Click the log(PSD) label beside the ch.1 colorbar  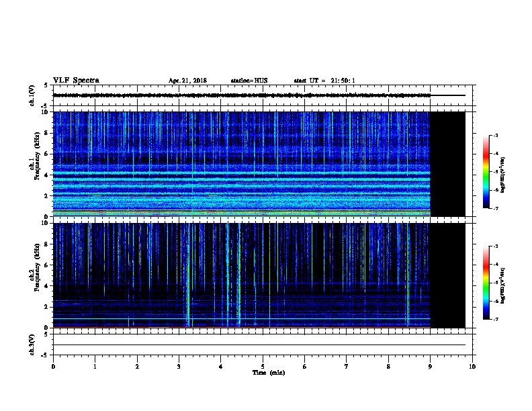click(502, 175)
